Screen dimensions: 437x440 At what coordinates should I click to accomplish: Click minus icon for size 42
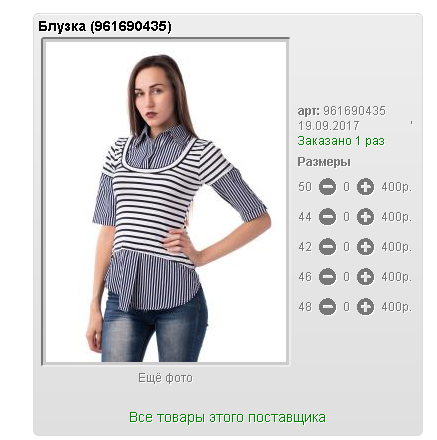point(327,247)
